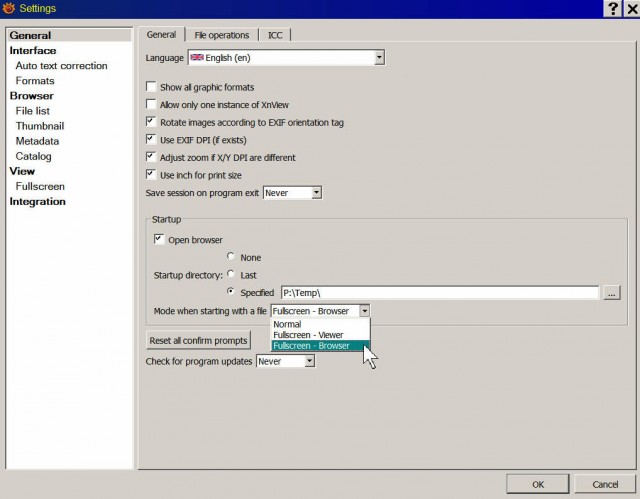The image size is (640, 499).
Task: Choose None for startup directory
Action: tap(231, 256)
